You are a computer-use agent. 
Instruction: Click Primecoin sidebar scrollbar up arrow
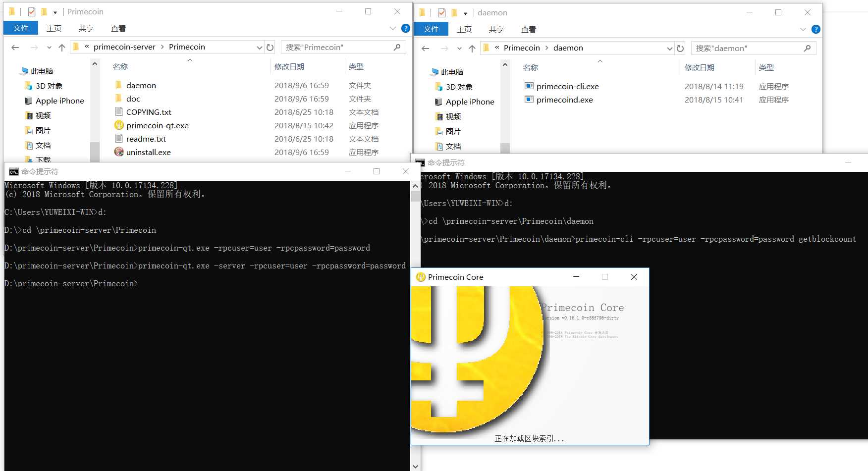tap(95, 64)
